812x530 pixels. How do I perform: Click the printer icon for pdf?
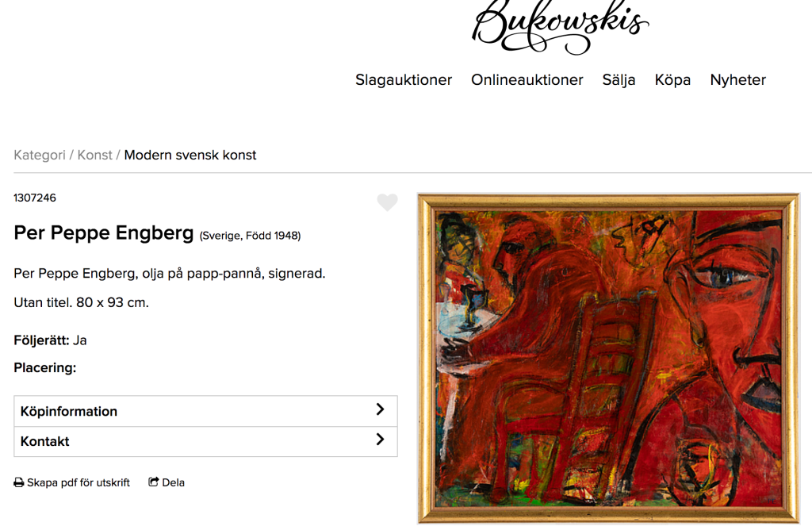pos(19,483)
